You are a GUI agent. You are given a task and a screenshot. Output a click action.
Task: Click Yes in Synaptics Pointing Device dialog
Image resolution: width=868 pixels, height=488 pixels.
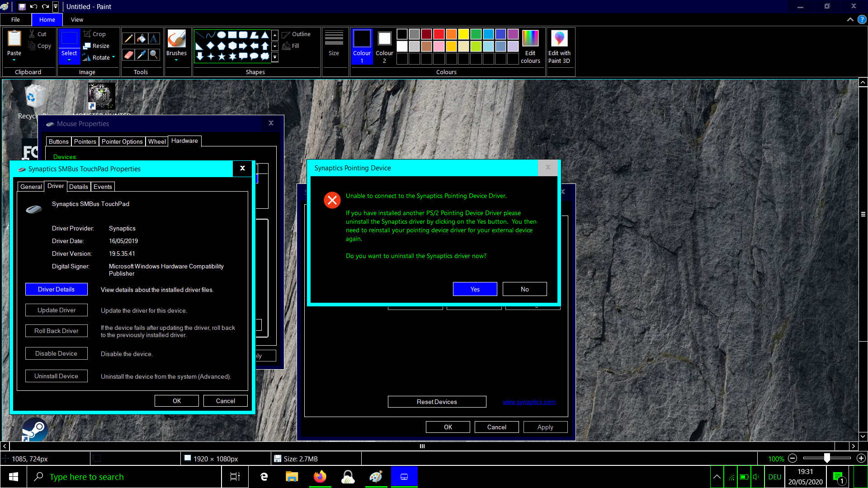475,289
